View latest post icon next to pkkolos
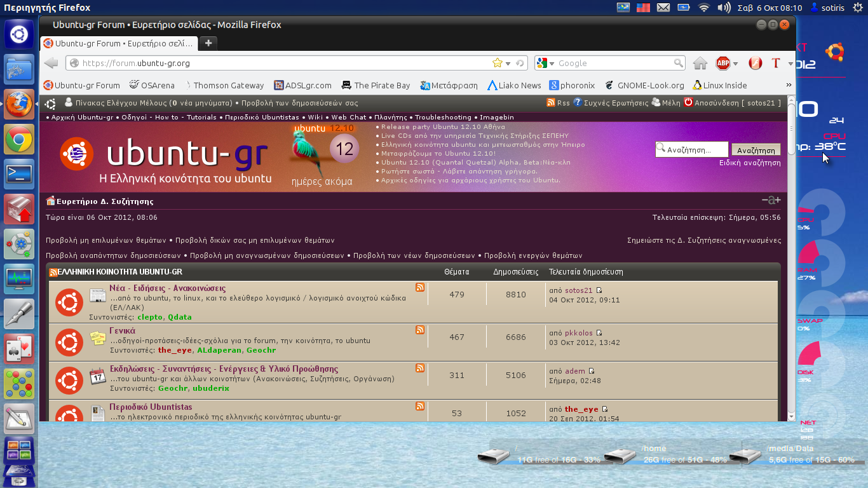This screenshot has width=868, height=488. [x=599, y=333]
